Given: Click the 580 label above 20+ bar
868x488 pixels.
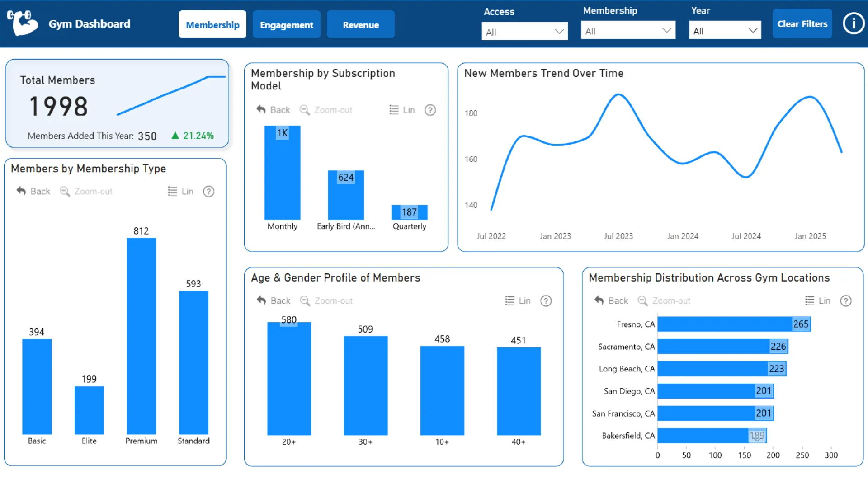Looking at the screenshot, I should click(x=289, y=320).
